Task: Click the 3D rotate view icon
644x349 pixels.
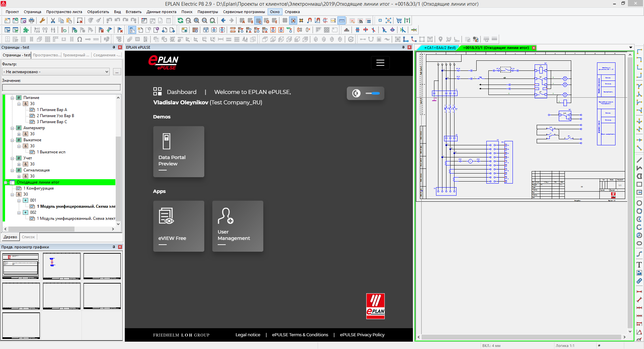Action: [x=351, y=39]
